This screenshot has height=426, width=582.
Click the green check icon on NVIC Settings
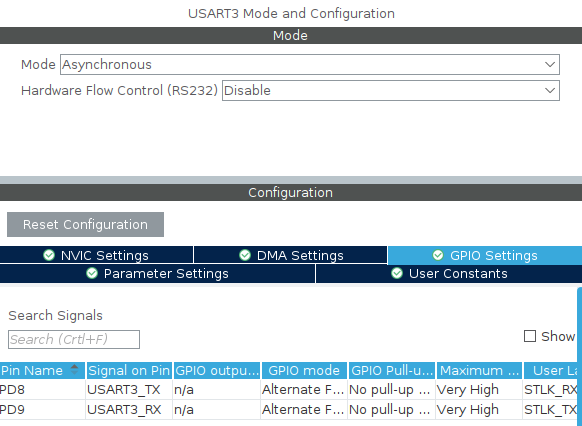pyautogui.click(x=49, y=255)
